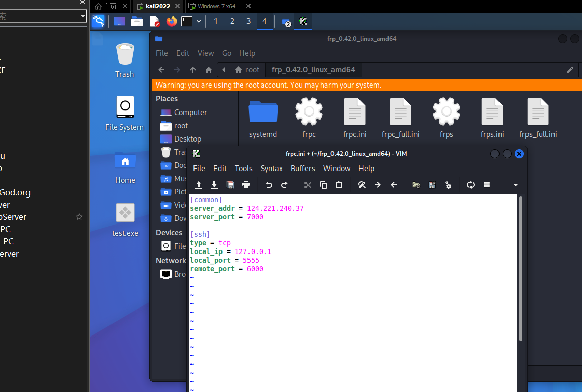Switch to workspace 4

(x=265, y=21)
